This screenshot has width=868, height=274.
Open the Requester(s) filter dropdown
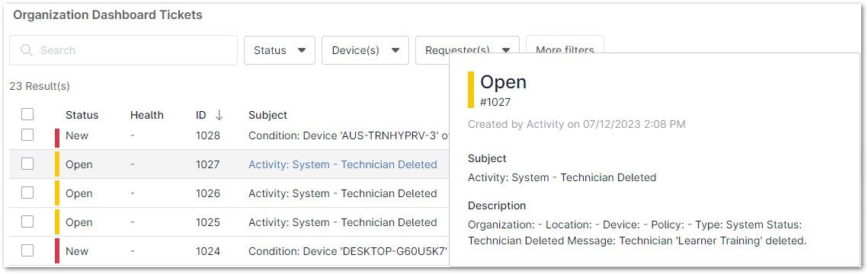click(467, 50)
